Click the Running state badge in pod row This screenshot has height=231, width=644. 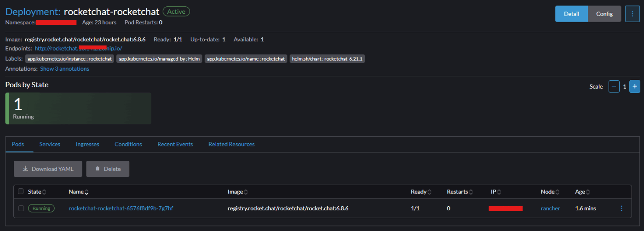[41, 208]
